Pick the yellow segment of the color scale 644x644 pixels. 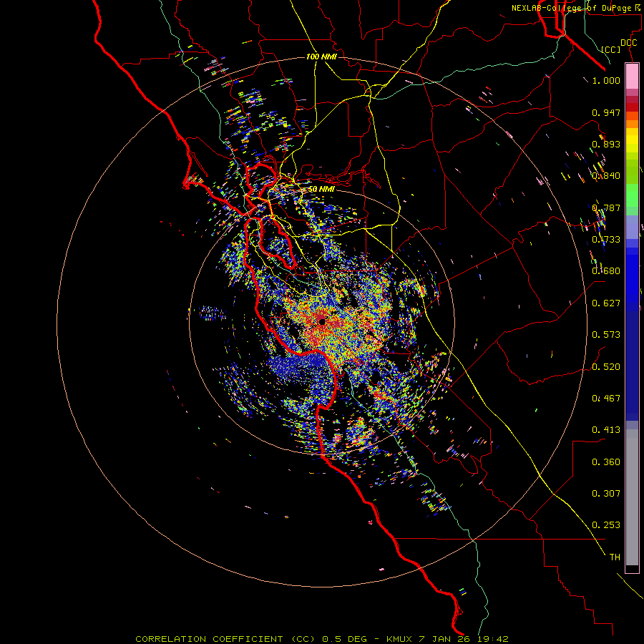click(632, 141)
